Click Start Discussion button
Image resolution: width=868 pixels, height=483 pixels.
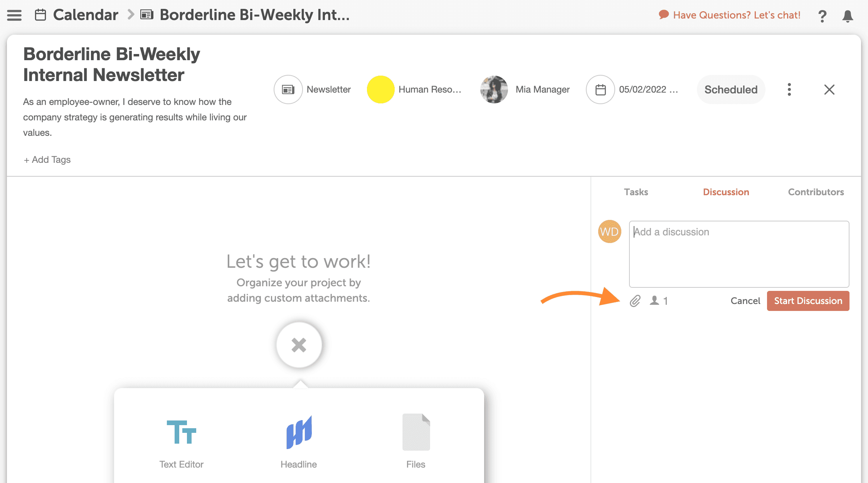[808, 301]
